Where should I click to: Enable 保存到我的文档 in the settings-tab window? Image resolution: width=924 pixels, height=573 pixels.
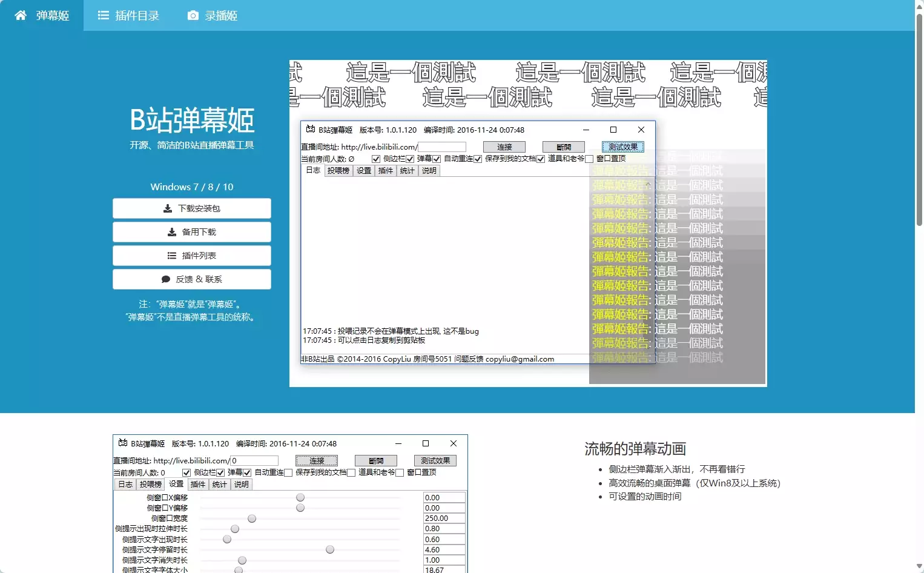pos(288,472)
